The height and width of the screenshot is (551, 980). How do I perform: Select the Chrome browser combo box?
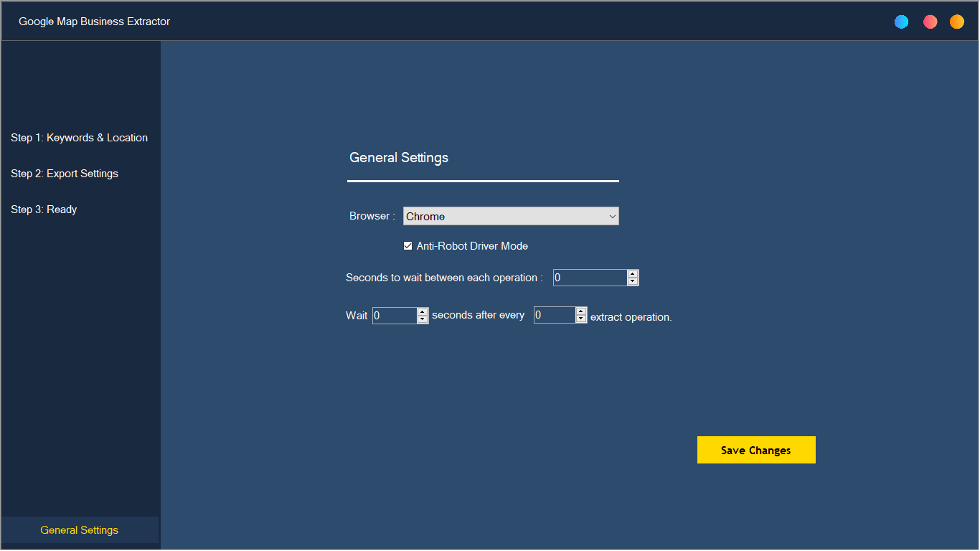511,216
